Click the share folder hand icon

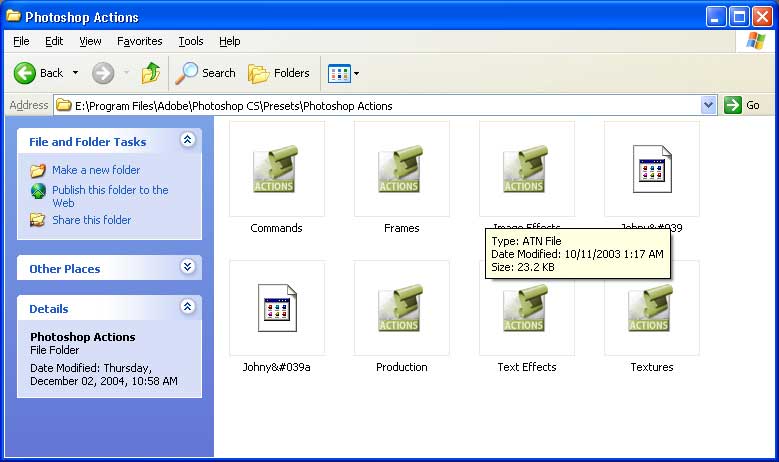(x=37, y=220)
